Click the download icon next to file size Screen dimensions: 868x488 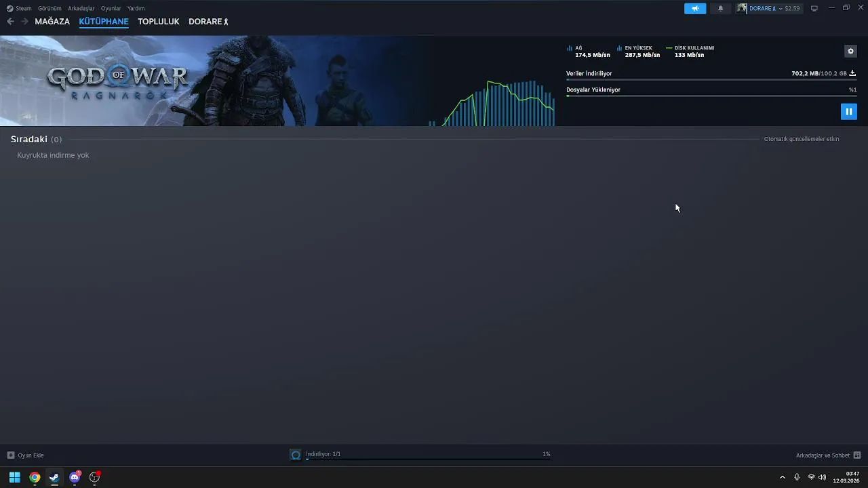coord(852,73)
